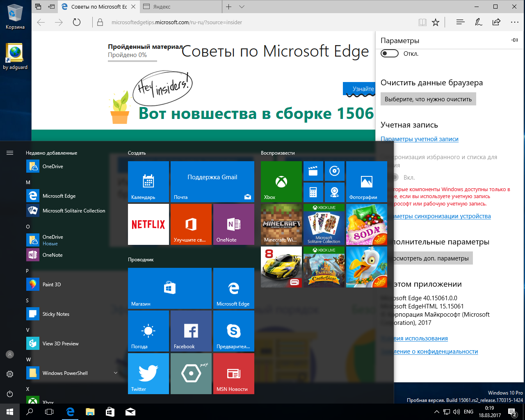
Task: Open View 3D Preview from app list
Action: 72,344
